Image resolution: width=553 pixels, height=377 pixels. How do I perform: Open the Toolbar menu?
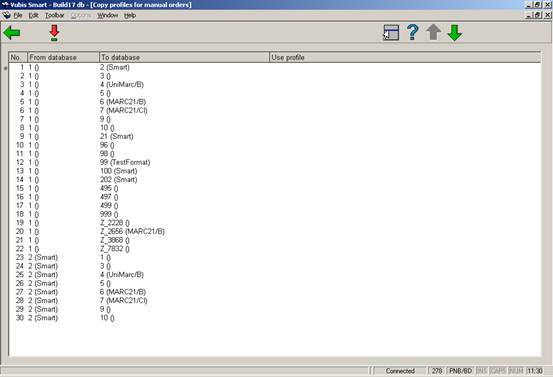(x=55, y=16)
